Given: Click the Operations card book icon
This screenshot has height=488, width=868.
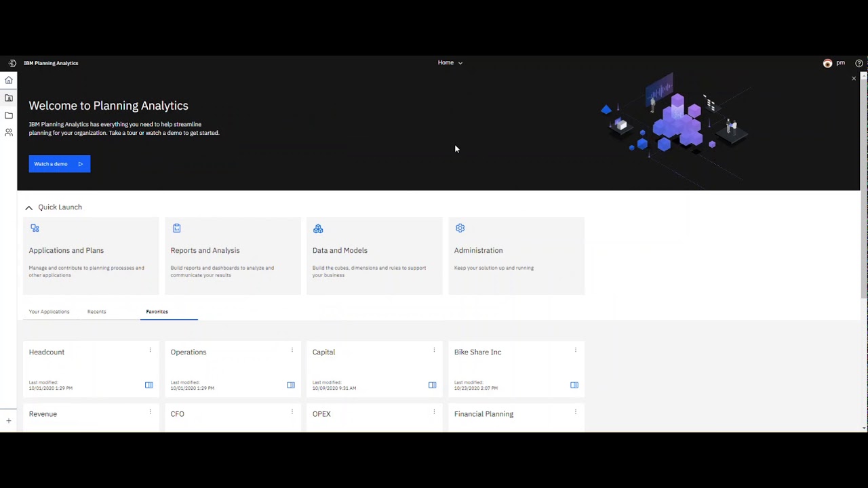Looking at the screenshot, I should (x=291, y=385).
